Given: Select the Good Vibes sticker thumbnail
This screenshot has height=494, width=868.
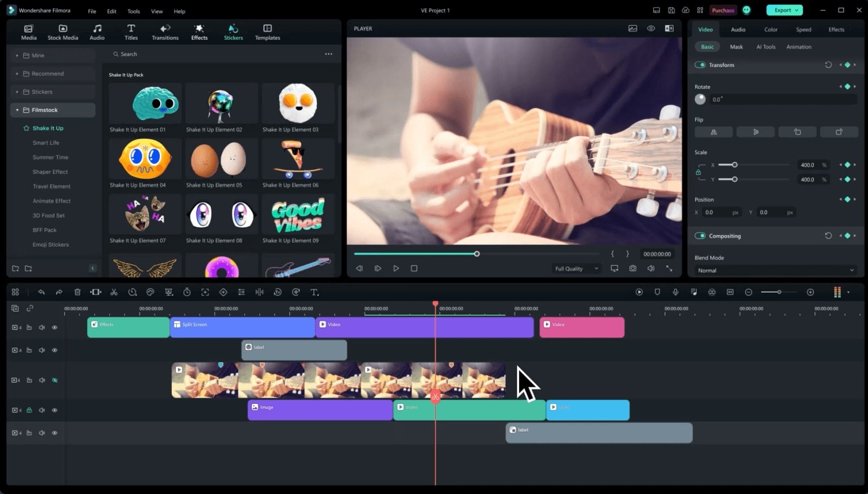Looking at the screenshot, I should click(x=297, y=214).
